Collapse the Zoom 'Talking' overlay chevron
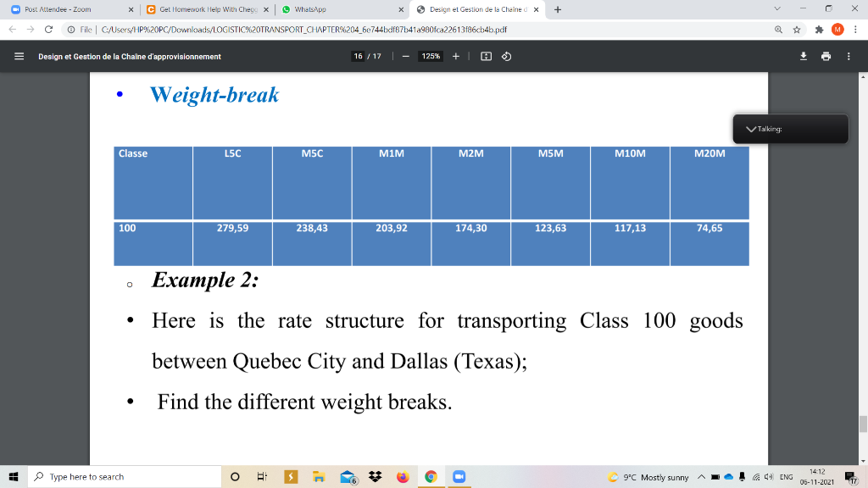 click(x=751, y=129)
